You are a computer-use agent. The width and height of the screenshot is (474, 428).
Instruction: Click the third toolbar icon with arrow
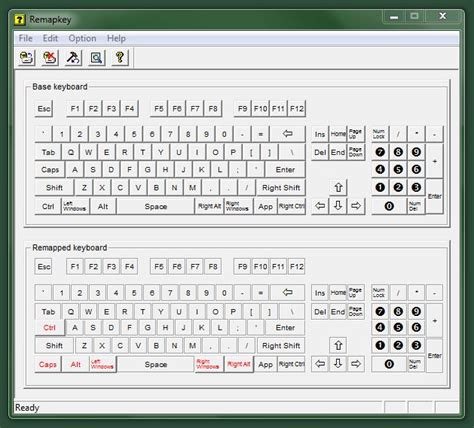click(73, 58)
